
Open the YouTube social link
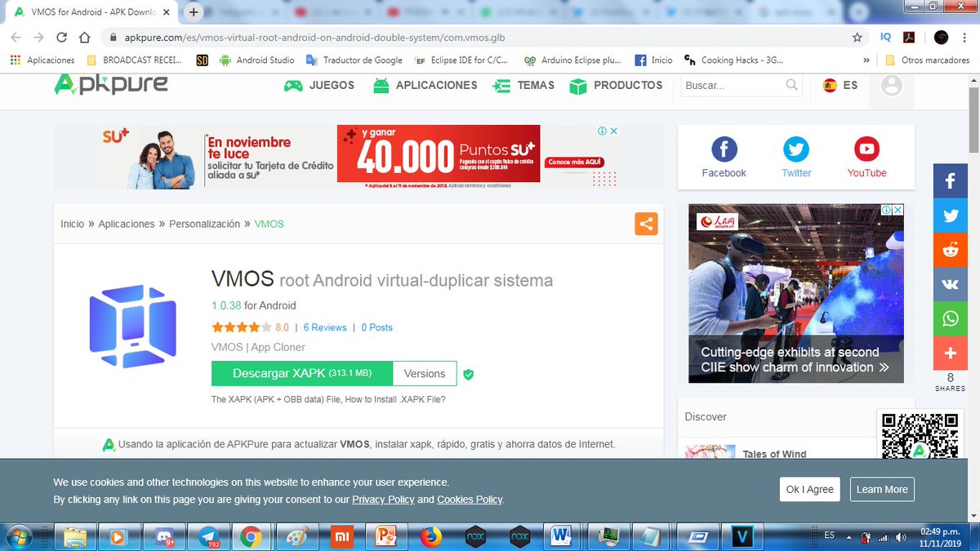click(x=866, y=158)
